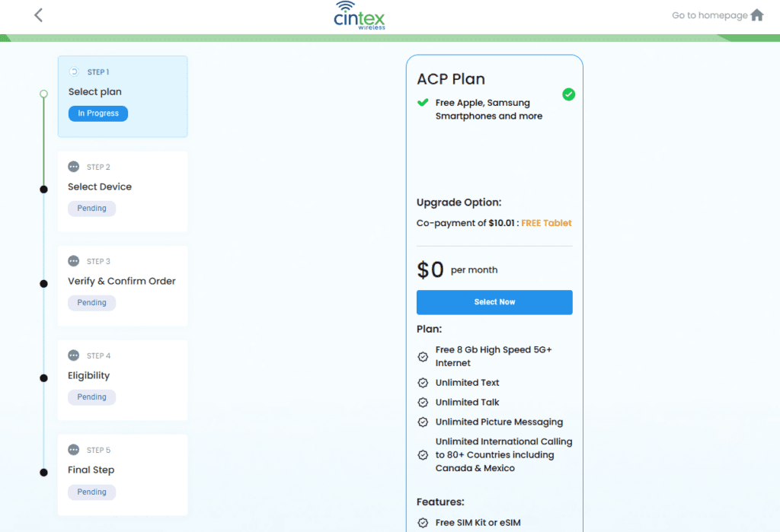Click the In Progress status badge
This screenshot has height=532, width=780.
click(98, 113)
